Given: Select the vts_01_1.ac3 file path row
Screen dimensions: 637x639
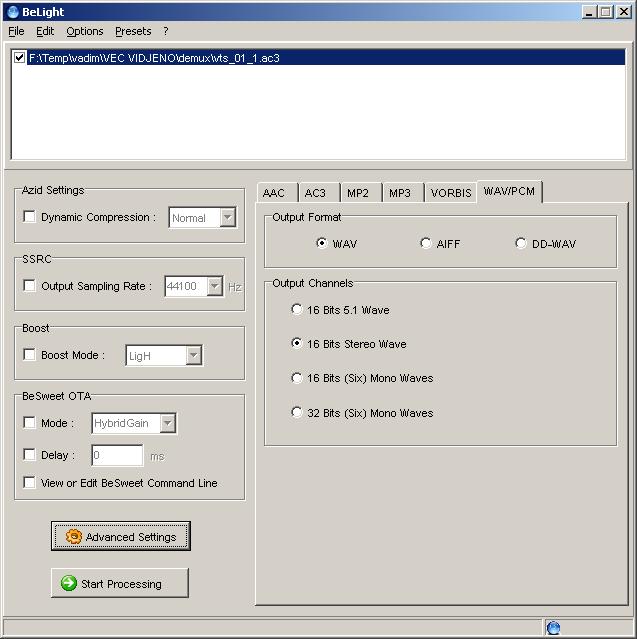Looking at the screenshot, I should pos(326,58).
